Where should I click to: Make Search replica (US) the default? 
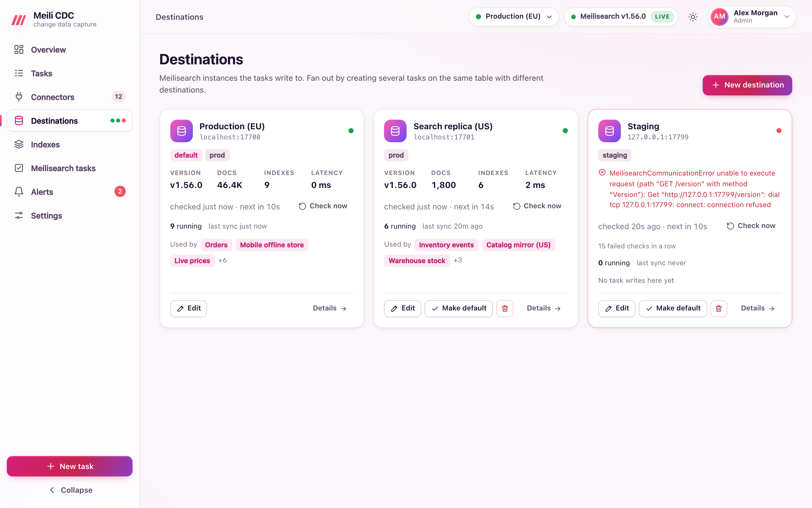coord(459,308)
